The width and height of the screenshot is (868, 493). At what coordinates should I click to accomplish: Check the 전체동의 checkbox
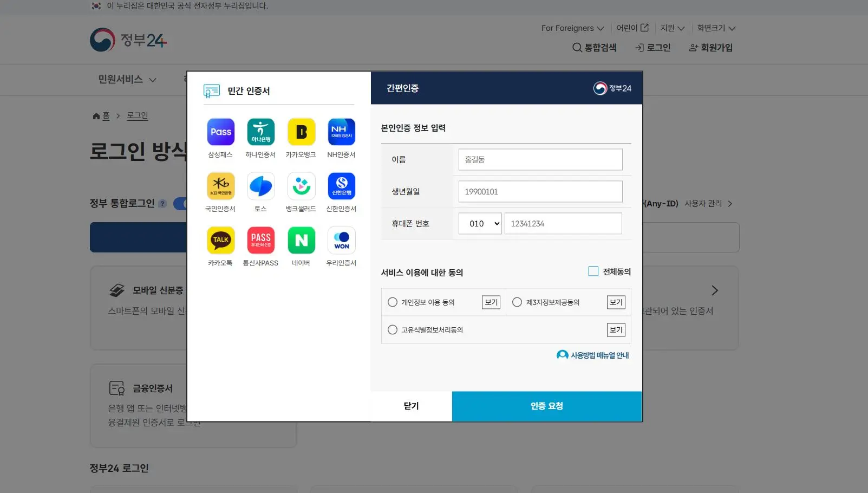pos(593,271)
